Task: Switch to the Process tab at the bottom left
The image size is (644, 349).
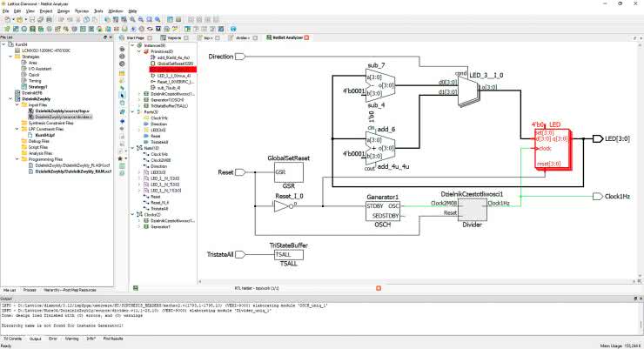Action: point(30,288)
